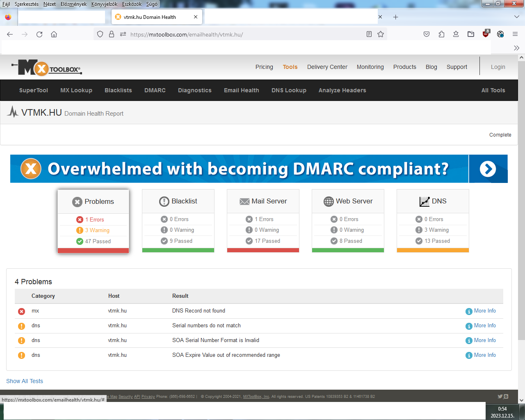Click the DMARC compliant banner
Viewport: 525px width, 420px height.
(x=259, y=169)
